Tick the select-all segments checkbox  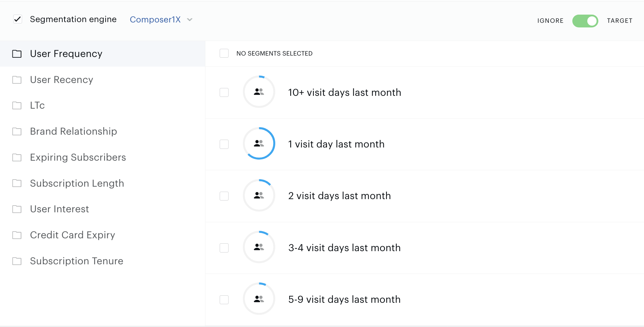pyautogui.click(x=224, y=53)
